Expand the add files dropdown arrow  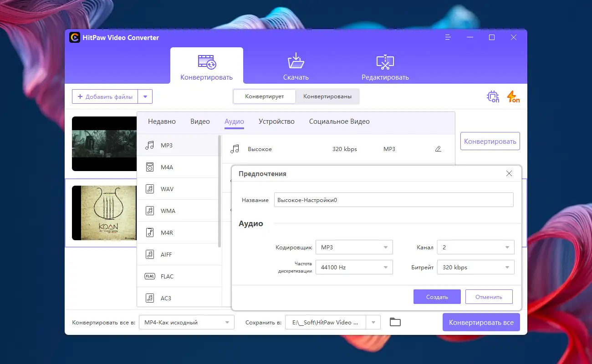pos(145,96)
